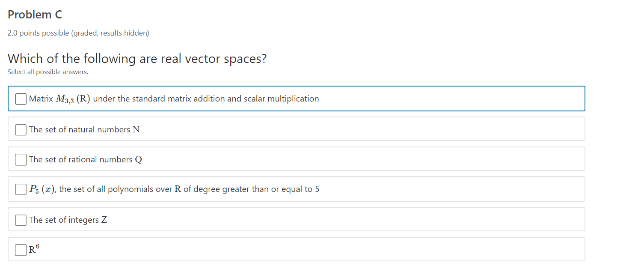Check the set of integers Z checkbox

(x=21, y=220)
